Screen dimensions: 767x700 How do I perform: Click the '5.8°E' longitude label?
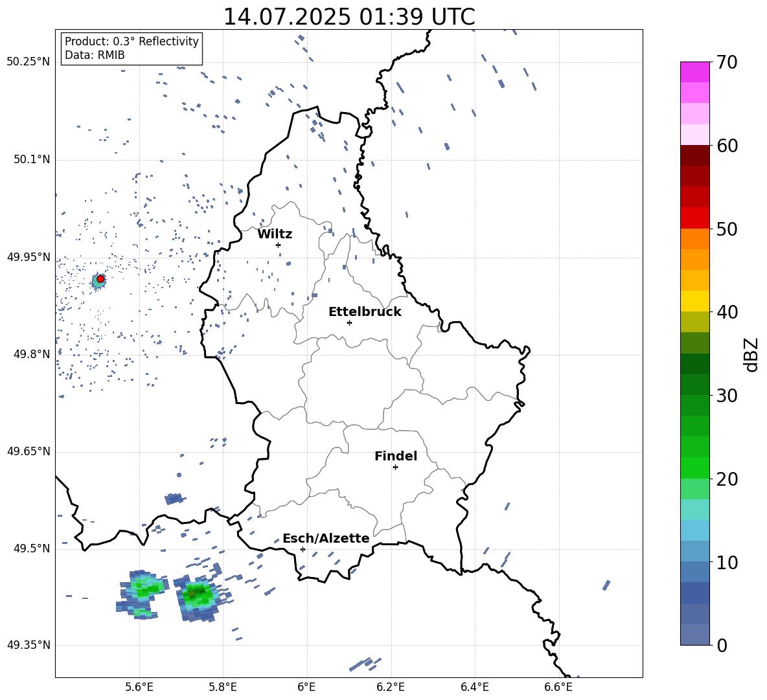point(223,687)
